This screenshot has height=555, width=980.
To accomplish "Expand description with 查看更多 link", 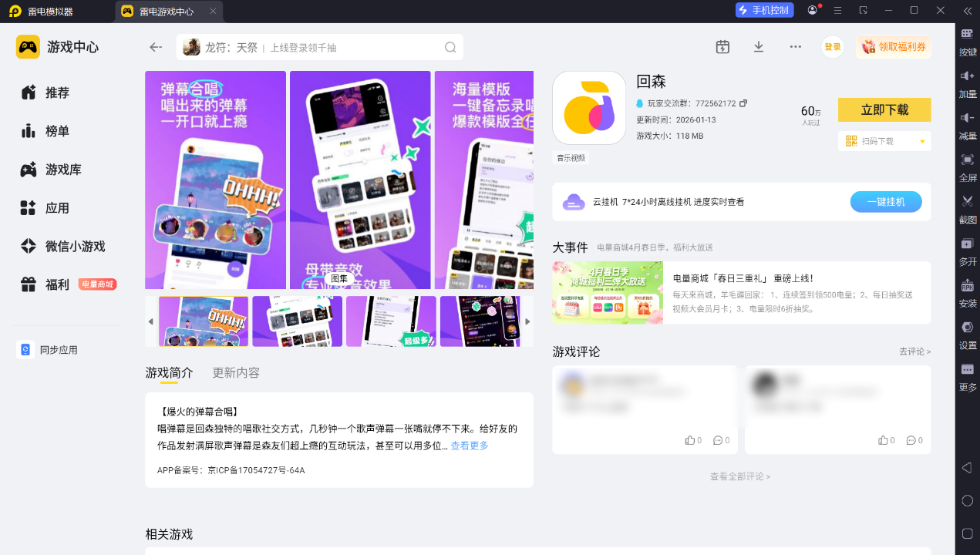I will (470, 446).
